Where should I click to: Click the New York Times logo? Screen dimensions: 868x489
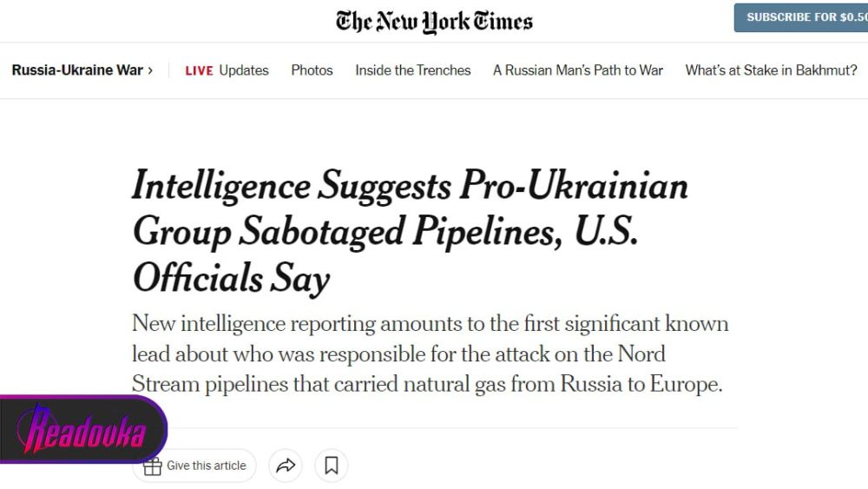[x=434, y=21]
